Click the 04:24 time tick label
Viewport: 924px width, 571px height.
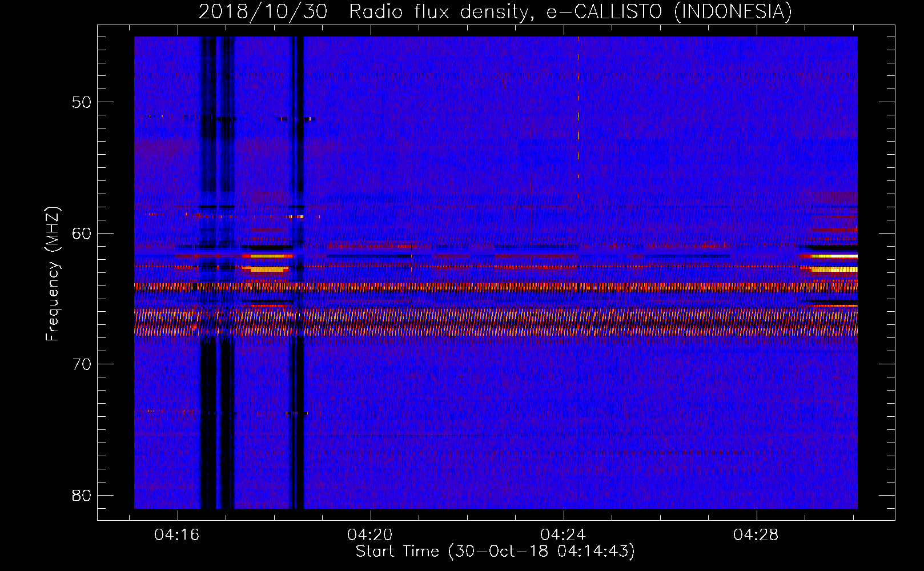coord(563,534)
